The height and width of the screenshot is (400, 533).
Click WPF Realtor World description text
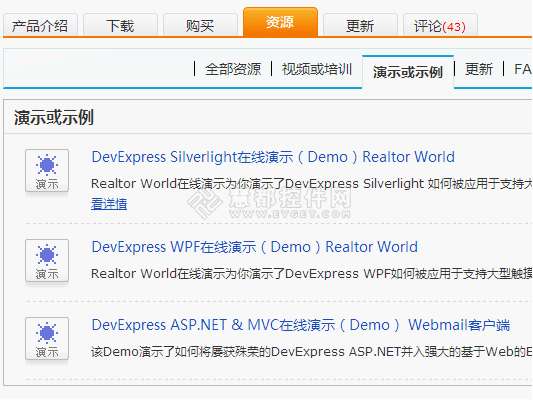tap(312, 274)
